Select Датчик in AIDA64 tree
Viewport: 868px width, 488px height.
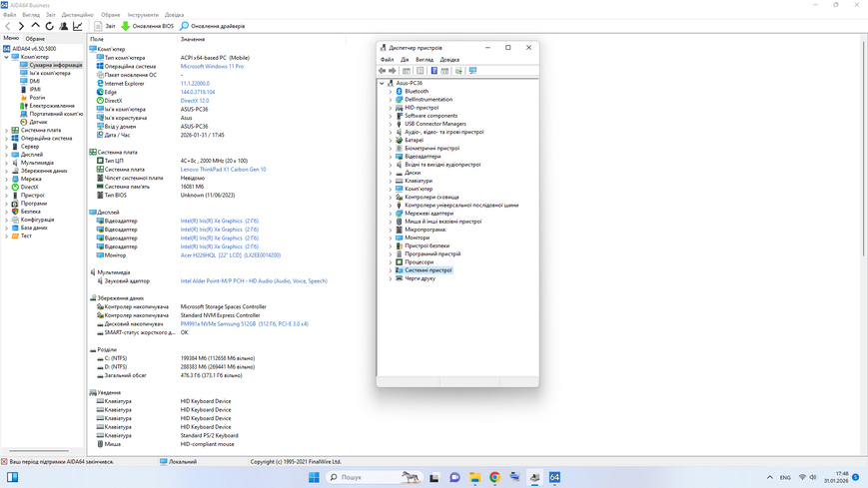pyautogui.click(x=38, y=122)
